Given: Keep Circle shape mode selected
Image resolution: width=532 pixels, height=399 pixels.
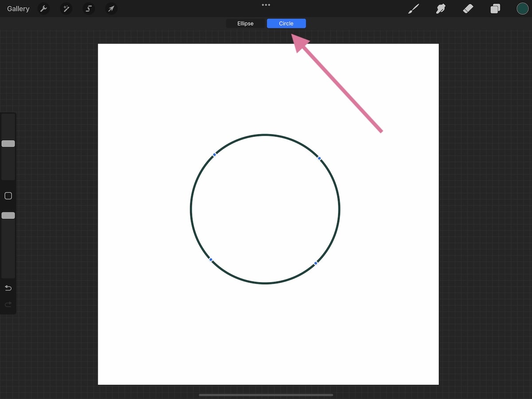Looking at the screenshot, I should (286, 23).
